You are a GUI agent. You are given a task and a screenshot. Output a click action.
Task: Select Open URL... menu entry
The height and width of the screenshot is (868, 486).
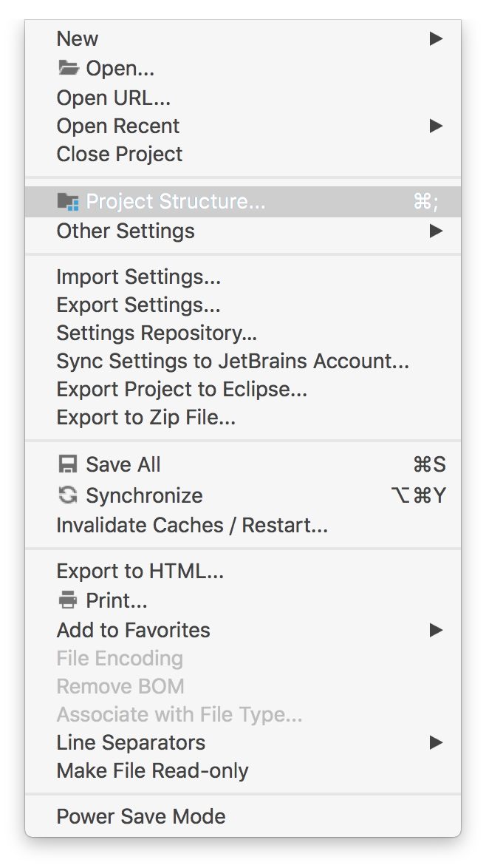point(243,98)
